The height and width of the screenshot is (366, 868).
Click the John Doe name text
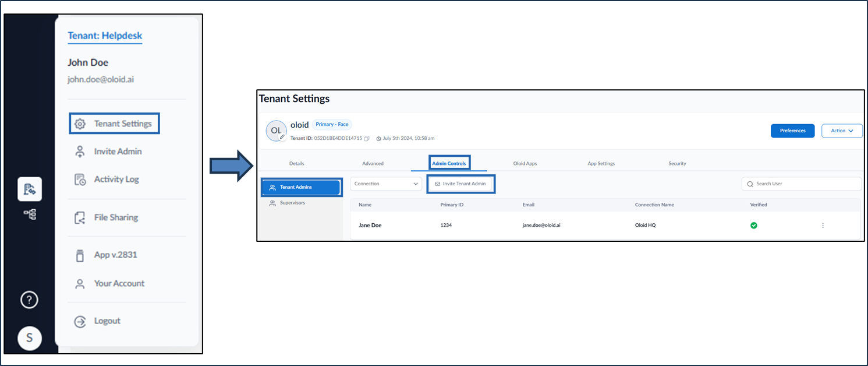click(88, 62)
